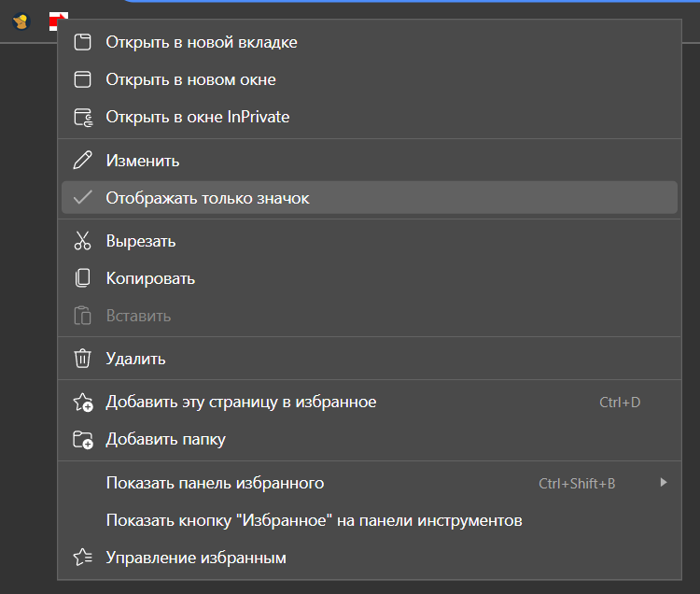Click the star list icon for "Управление избранным"
Image resolution: width=700 pixels, height=594 pixels.
click(x=83, y=559)
